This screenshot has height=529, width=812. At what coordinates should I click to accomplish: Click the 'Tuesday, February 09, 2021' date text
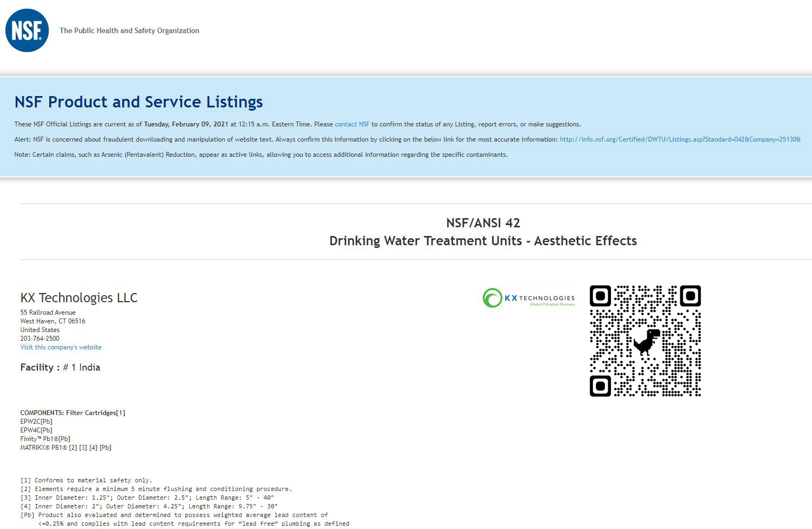(x=186, y=124)
